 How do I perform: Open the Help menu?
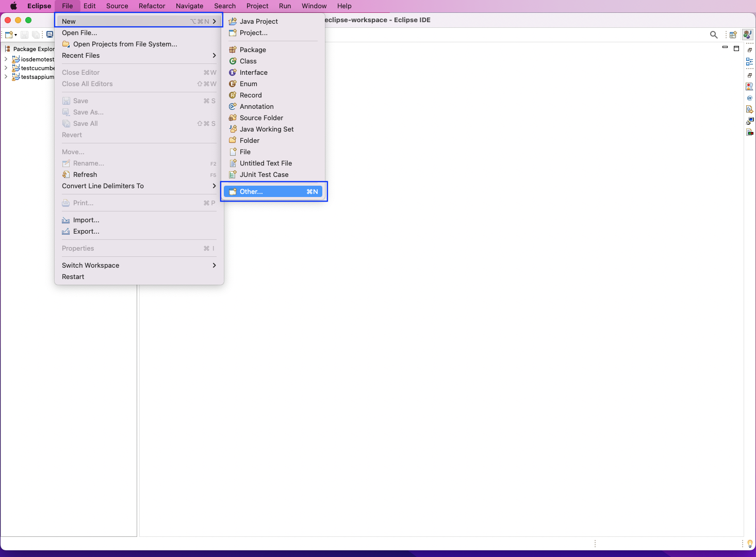click(344, 6)
